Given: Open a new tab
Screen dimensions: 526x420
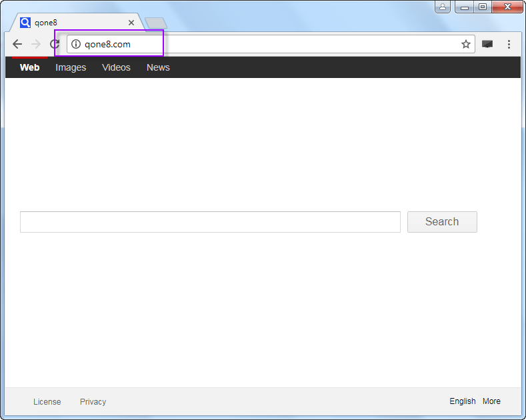Looking at the screenshot, I should pos(155,23).
